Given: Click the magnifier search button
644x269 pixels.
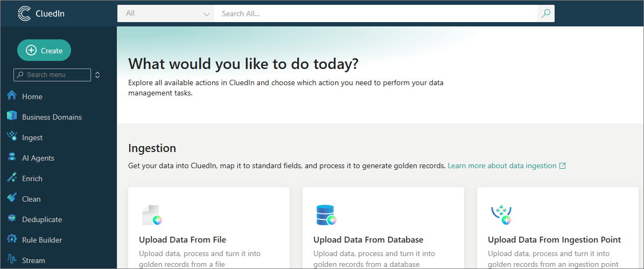Looking at the screenshot, I should click(546, 13).
